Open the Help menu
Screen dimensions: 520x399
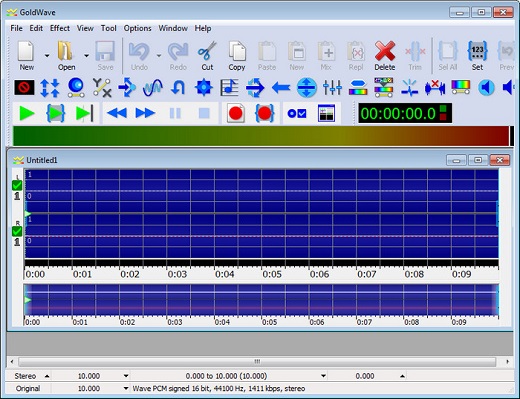click(x=203, y=28)
